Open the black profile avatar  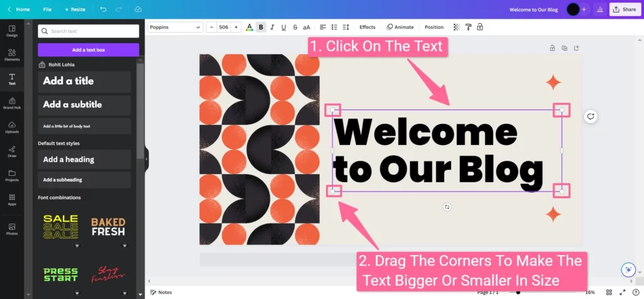573,9
